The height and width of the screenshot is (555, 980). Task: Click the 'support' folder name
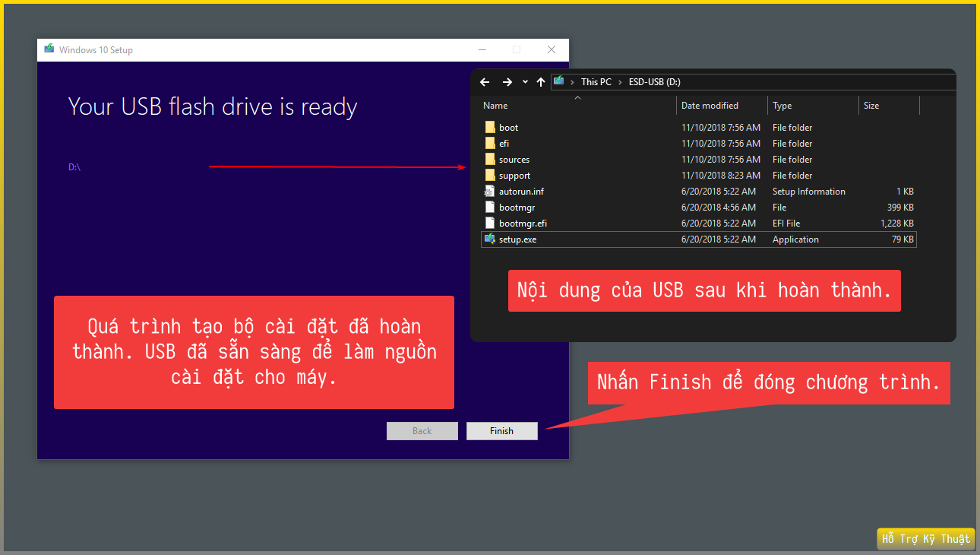coord(514,176)
